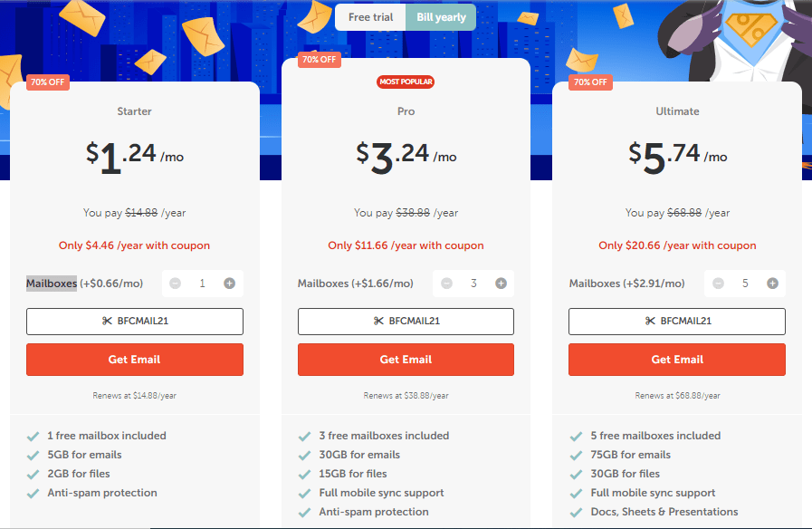Decrease Starter plan mailboxes with minus icon
Image resolution: width=812 pixels, height=529 pixels.
(x=175, y=284)
